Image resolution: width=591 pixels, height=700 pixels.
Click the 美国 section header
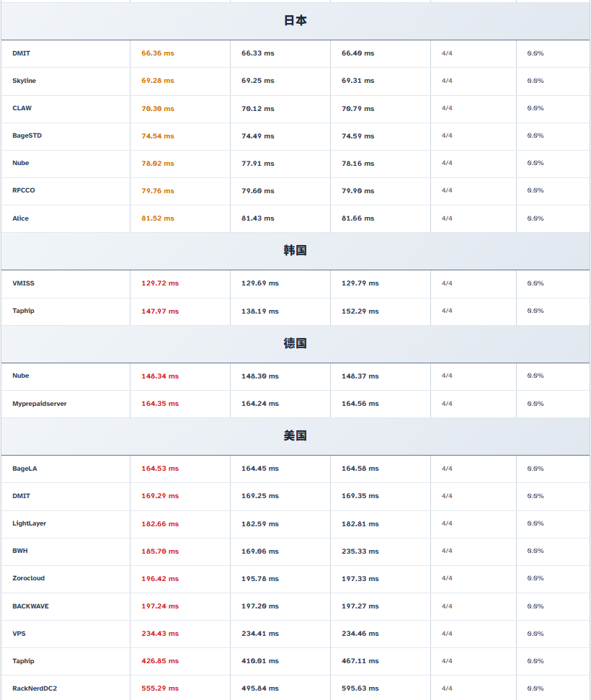[295, 436]
